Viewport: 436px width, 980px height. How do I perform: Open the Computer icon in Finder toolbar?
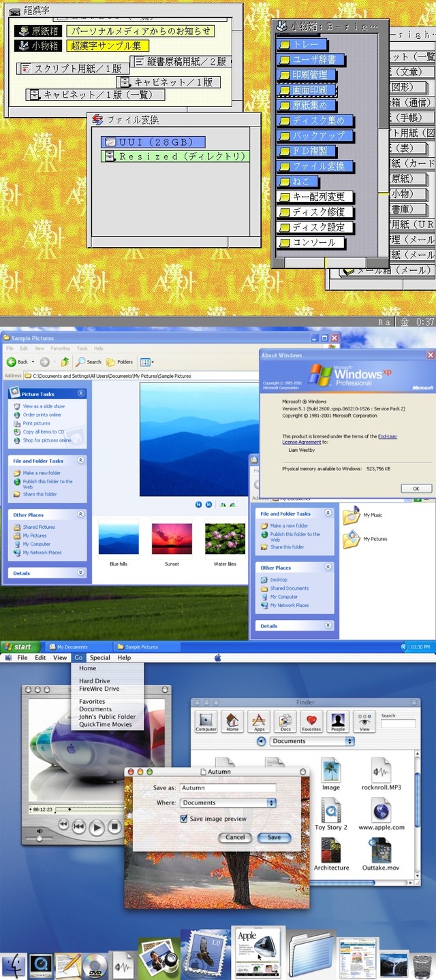coord(206,721)
